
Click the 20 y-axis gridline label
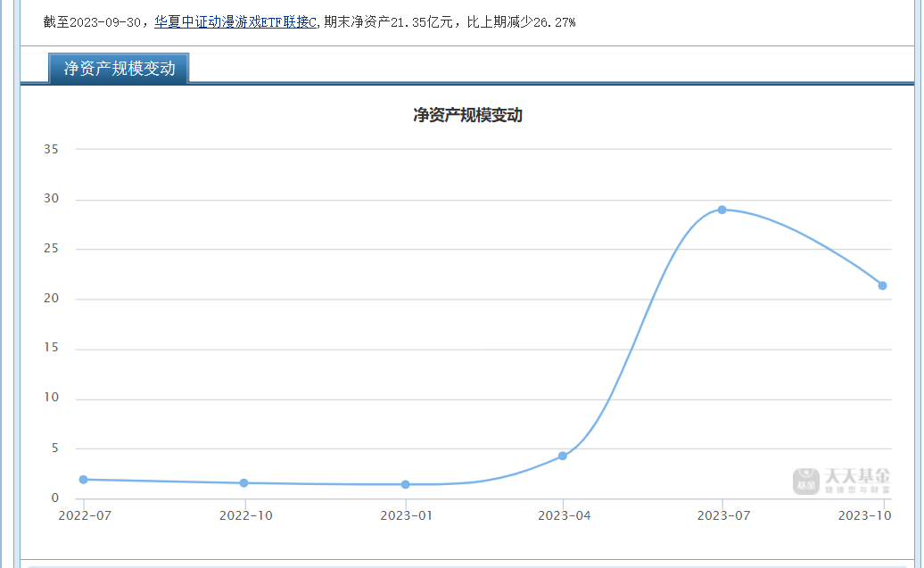point(51,298)
